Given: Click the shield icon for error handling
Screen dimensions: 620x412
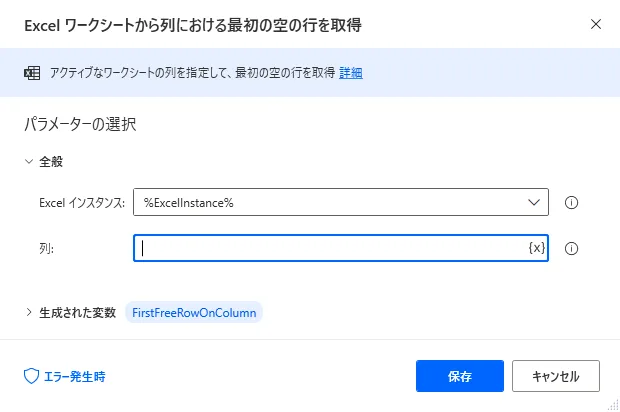Looking at the screenshot, I should point(31,376).
